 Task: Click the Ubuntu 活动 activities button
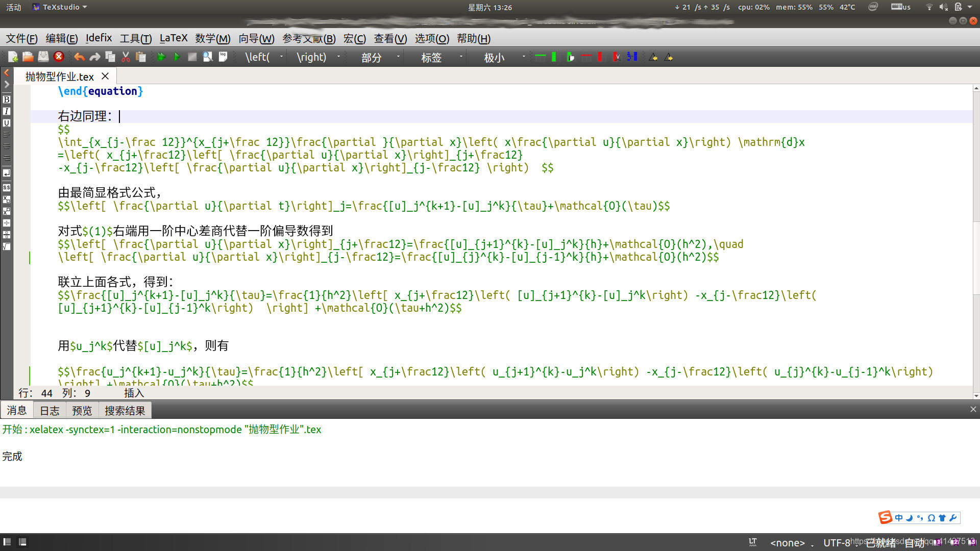coord(14,7)
